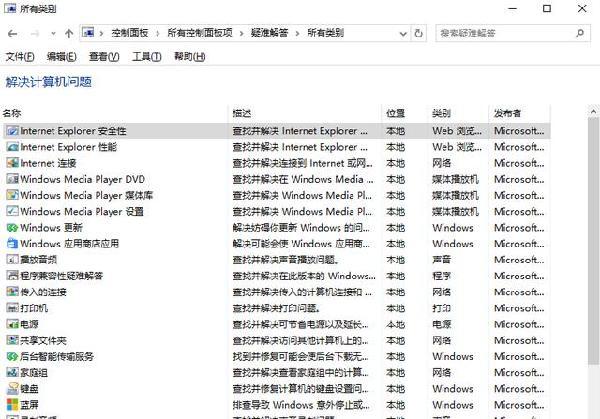Viewport: 600px width, 419px height.
Task: Click the Windows 更新 troubleshooter icon
Action: pyautogui.click(x=12, y=228)
